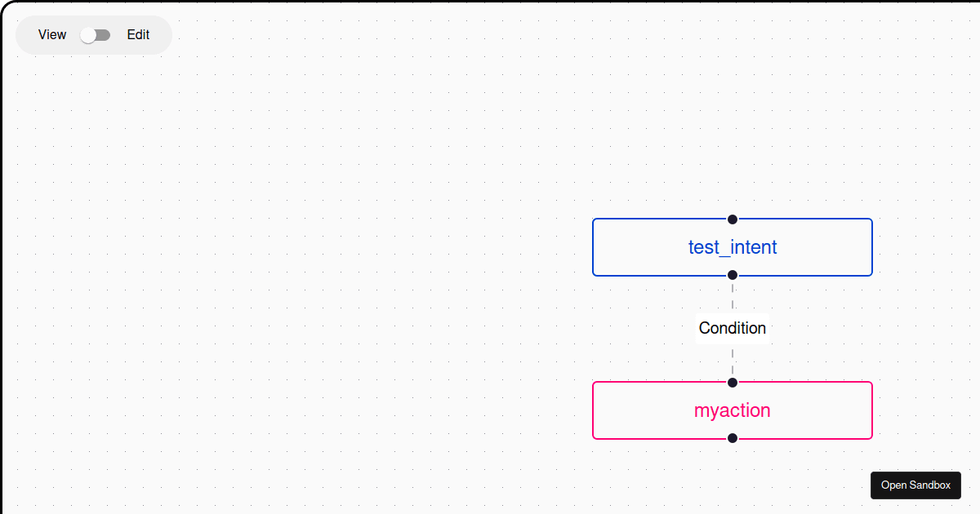Viewport: 980px width, 514px height.
Task: Click the connector dot linking Condition to myaction
Action: point(732,382)
